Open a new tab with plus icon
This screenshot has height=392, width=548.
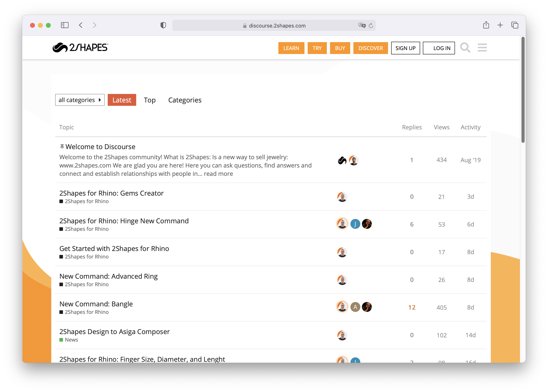[500, 25]
